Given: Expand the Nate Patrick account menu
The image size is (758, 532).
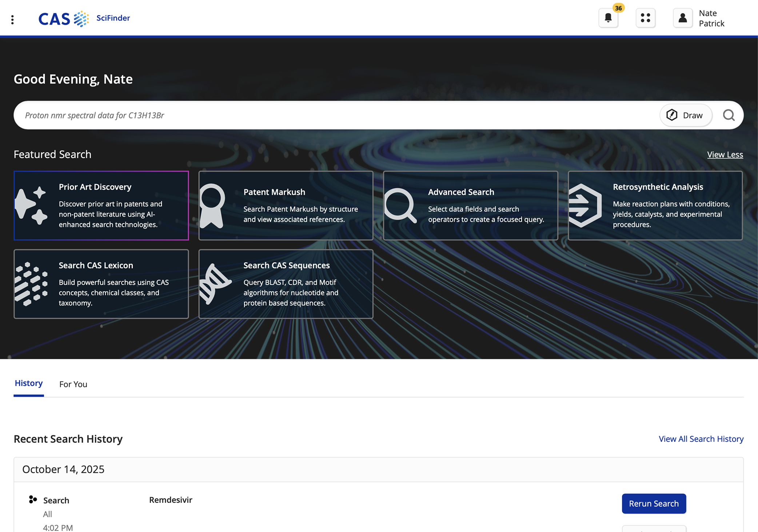Looking at the screenshot, I should (x=711, y=18).
